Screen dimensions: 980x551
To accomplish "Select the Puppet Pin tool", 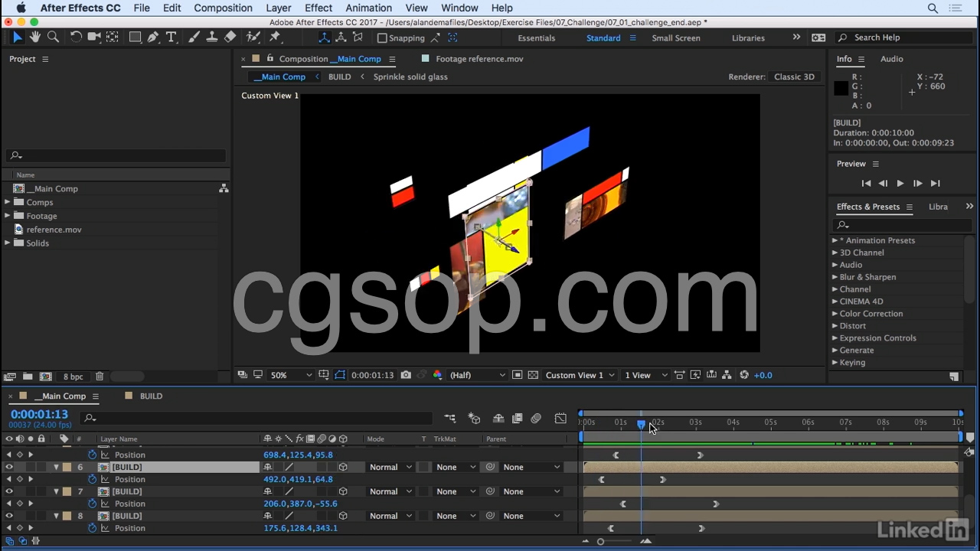I will pyautogui.click(x=275, y=37).
